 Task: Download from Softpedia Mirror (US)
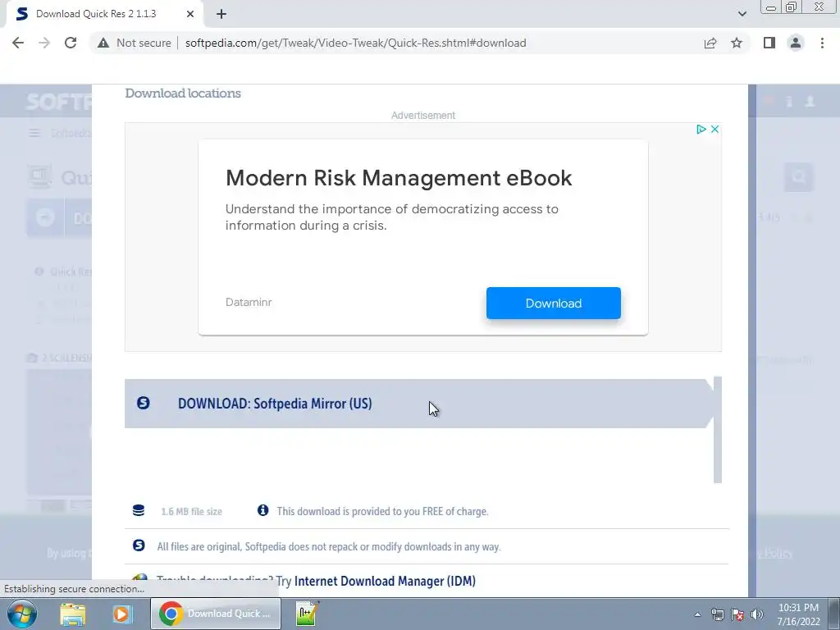[x=419, y=404]
